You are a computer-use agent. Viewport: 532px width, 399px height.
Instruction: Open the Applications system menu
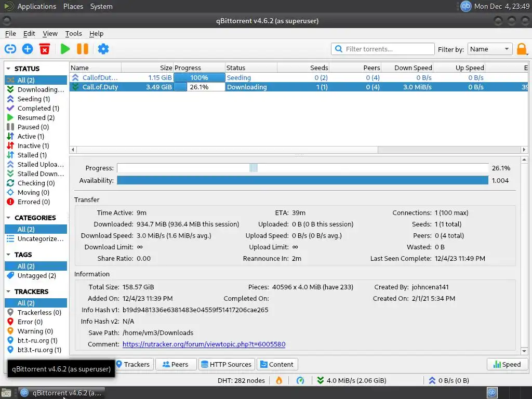coord(37,6)
